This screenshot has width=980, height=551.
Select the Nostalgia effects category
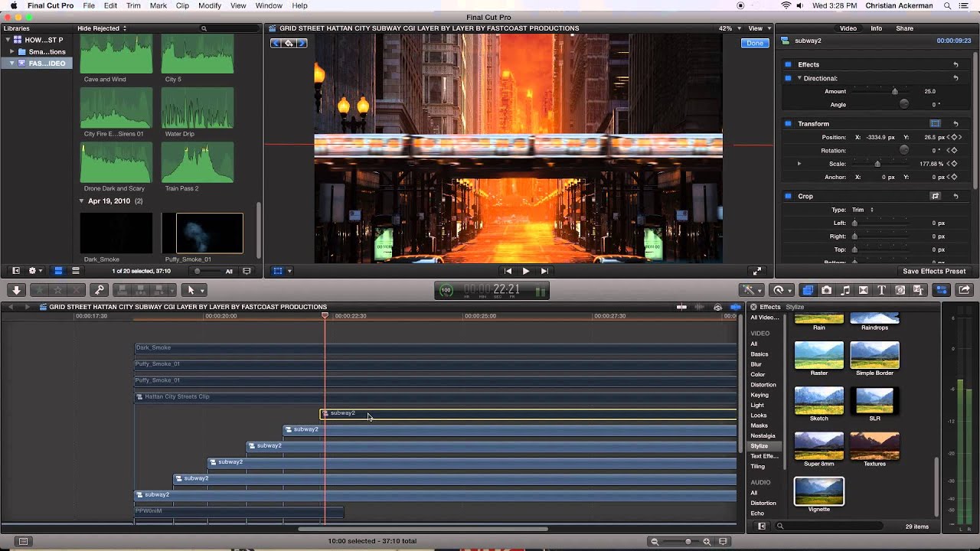tap(763, 435)
